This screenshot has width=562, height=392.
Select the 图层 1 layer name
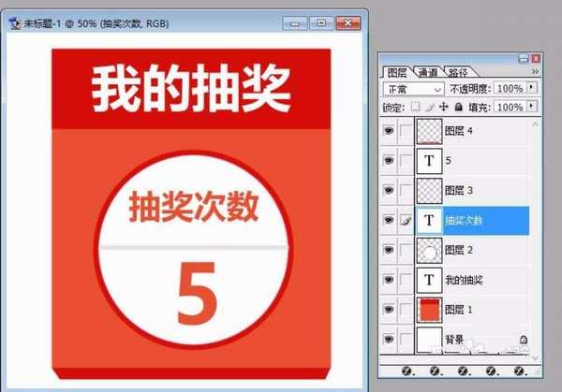pos(459,310)
